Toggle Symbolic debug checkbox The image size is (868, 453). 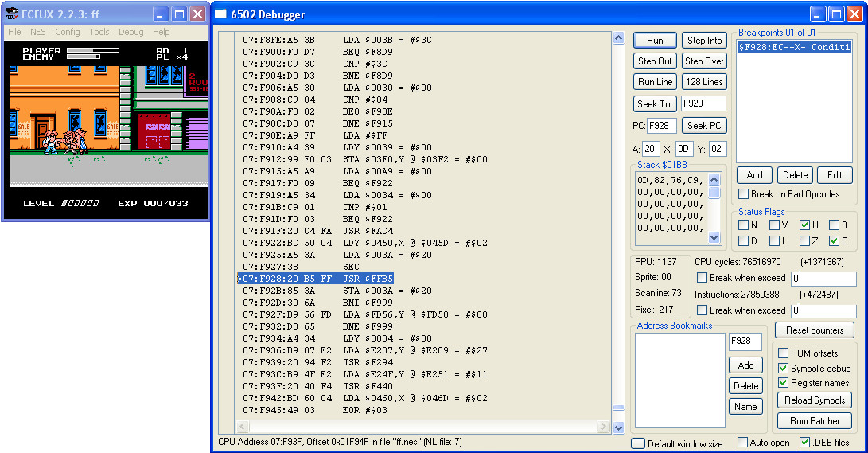pos(784,369)
